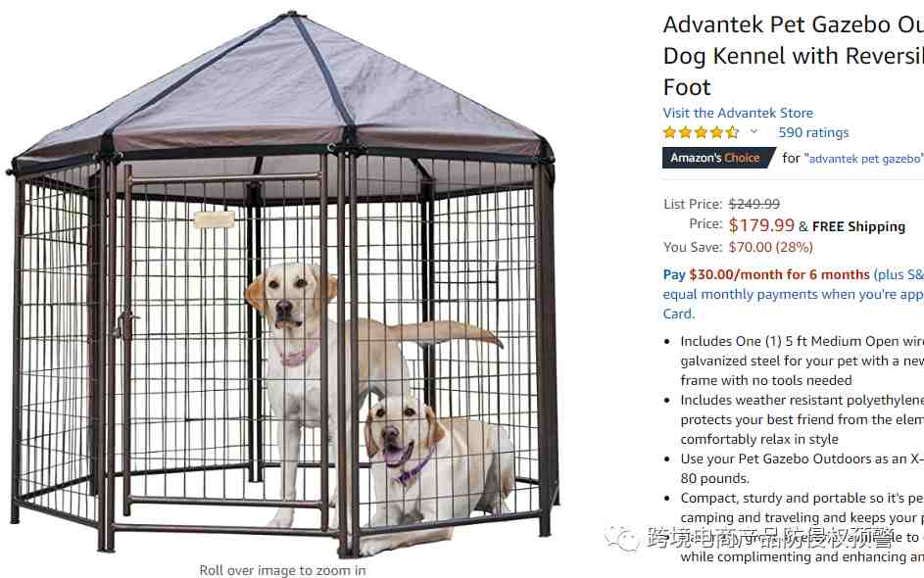Click the $179.99 price
The height and width of the screenshot is (578, 924).
pos(761,225)
